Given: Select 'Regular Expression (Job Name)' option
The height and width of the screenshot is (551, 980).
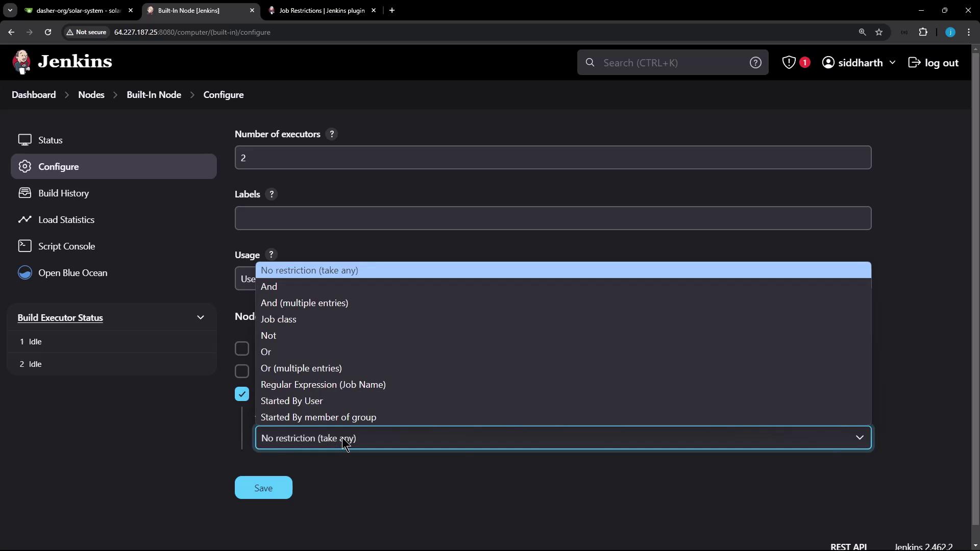Looking at the screenshot, I should click(x=323, y=385).
